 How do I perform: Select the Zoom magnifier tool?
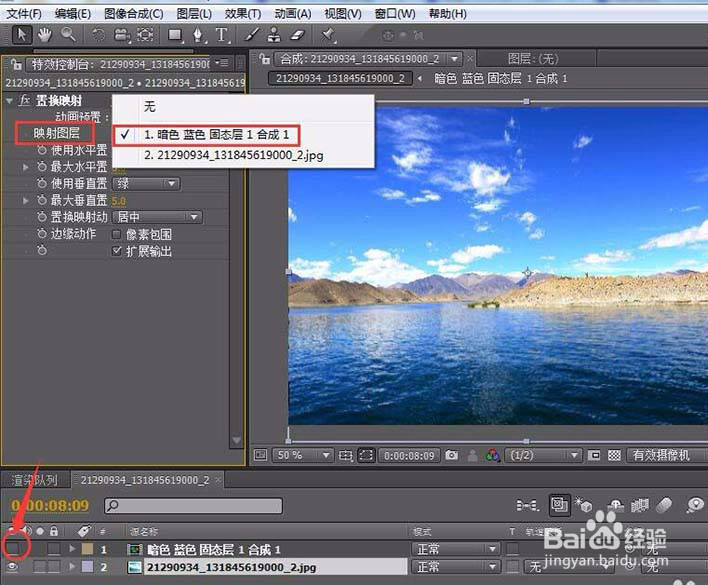tap(69, 35)
